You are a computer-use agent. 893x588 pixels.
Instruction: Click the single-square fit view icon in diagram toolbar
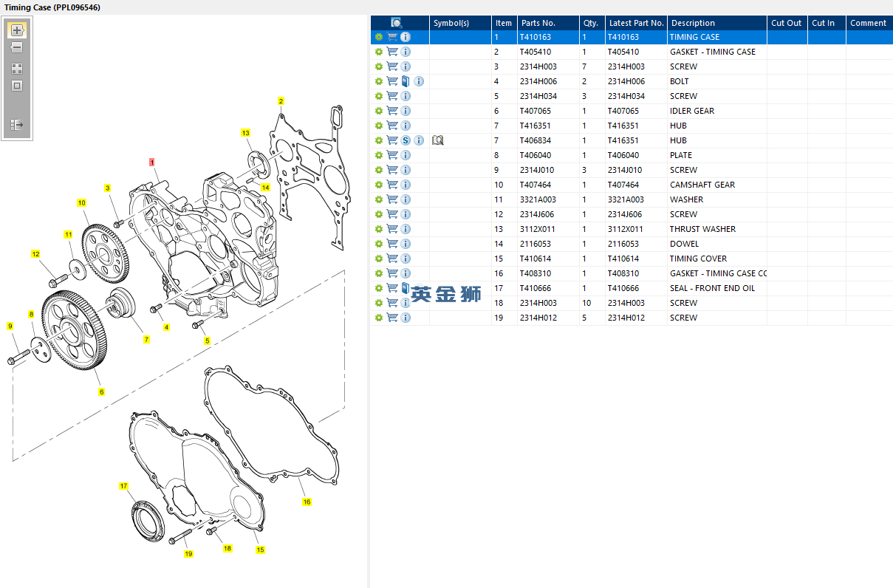pos(17,86)
